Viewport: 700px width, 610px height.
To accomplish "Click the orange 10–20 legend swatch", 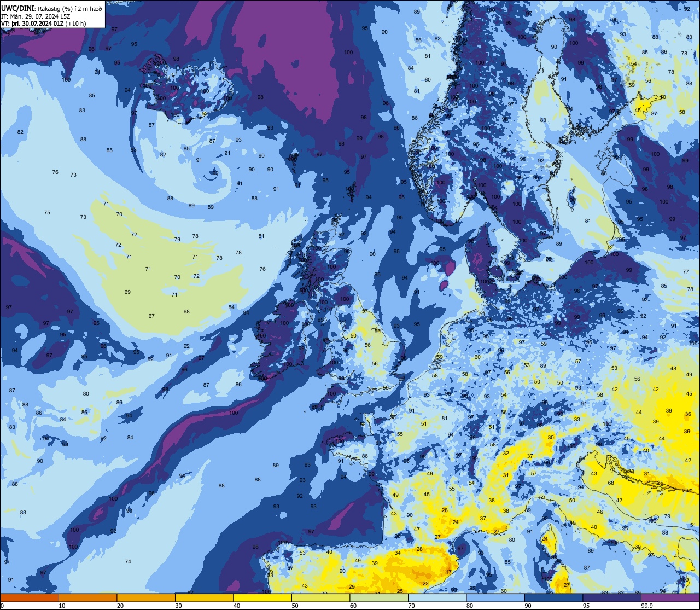I will pos(87,597).
